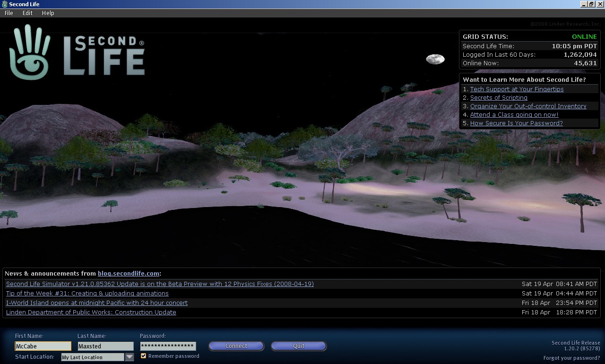Screen dimensions: 605x364
Task: Open the Edit menu
Action: [x=27, y=13]
